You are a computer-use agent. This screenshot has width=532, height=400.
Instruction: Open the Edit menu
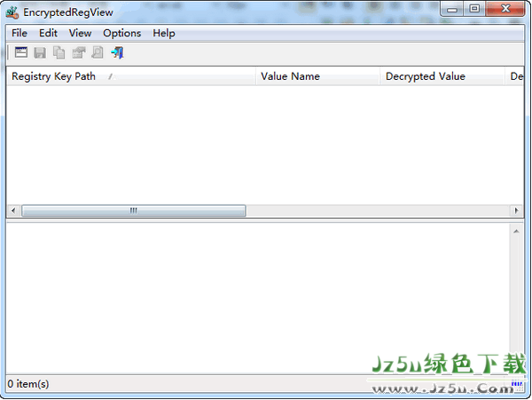[48, 33]
